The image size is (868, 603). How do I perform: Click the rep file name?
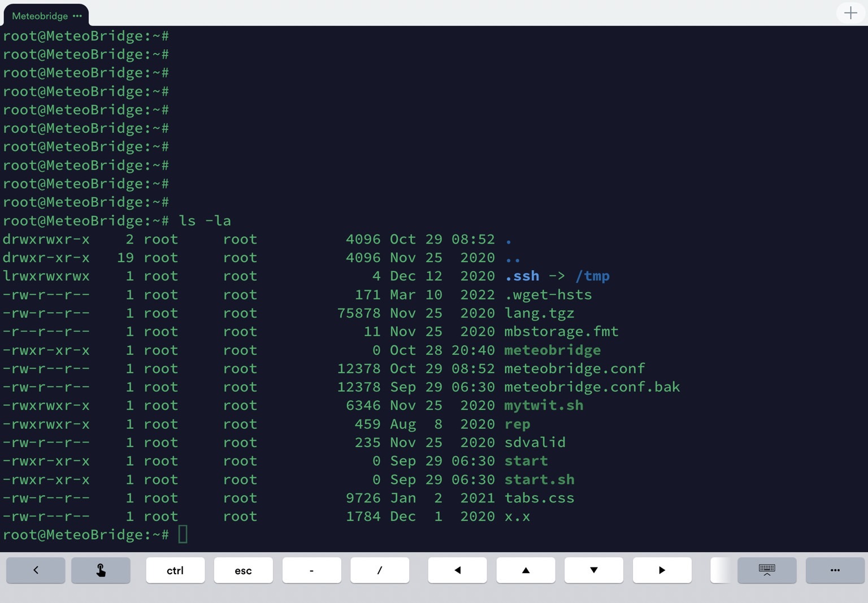(518, 424)
